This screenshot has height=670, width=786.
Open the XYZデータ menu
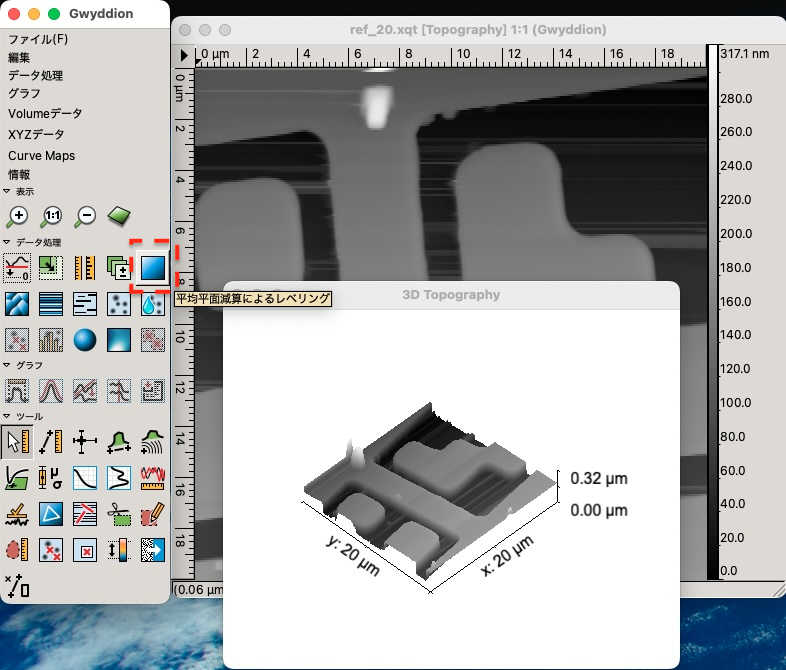36,134
